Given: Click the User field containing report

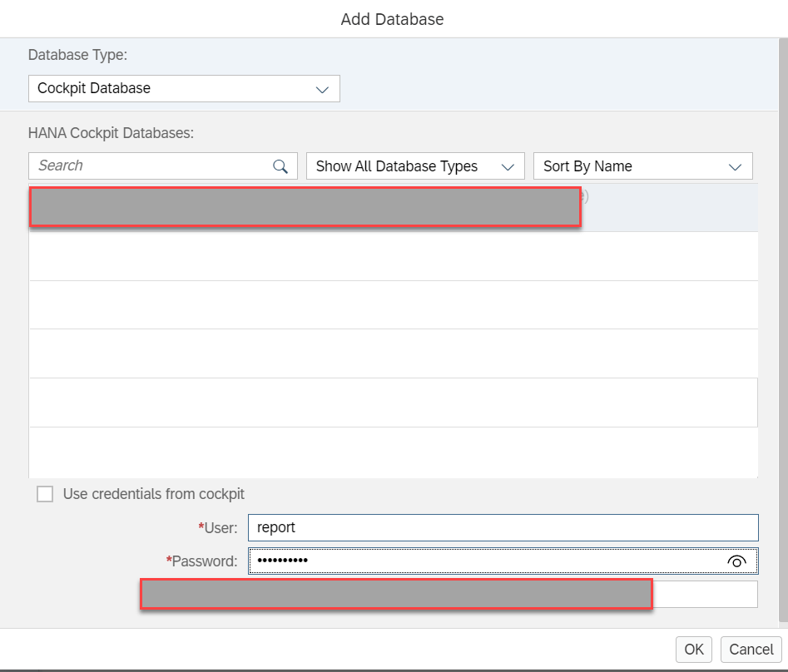Looking at the screenshot, I should [x=503, y=527].
